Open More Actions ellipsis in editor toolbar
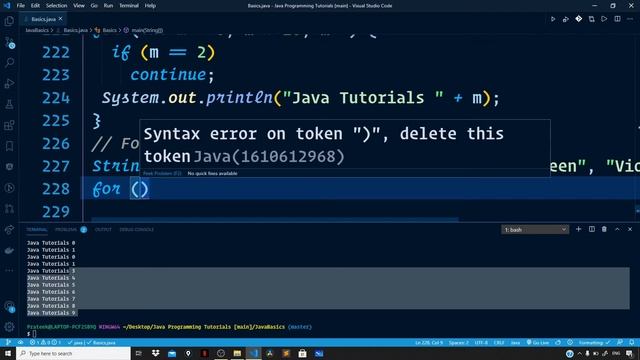 tap(630, 19)
